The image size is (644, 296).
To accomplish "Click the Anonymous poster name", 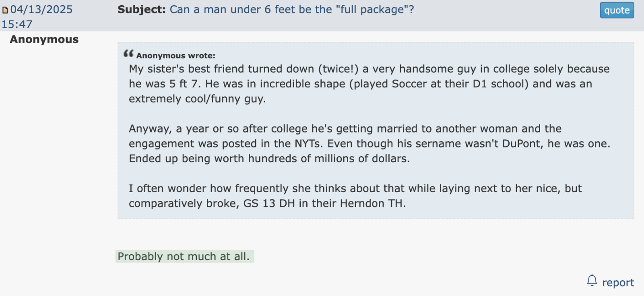I will click(44, 39).
